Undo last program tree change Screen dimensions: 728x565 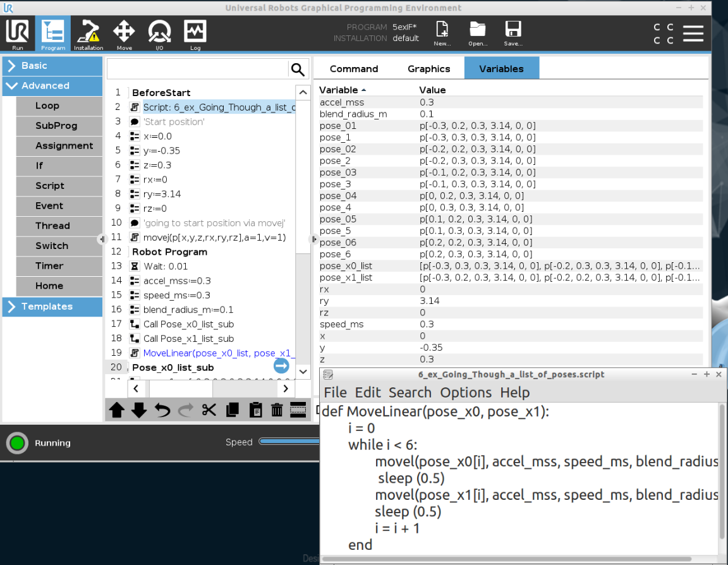[x=162, y=410]
